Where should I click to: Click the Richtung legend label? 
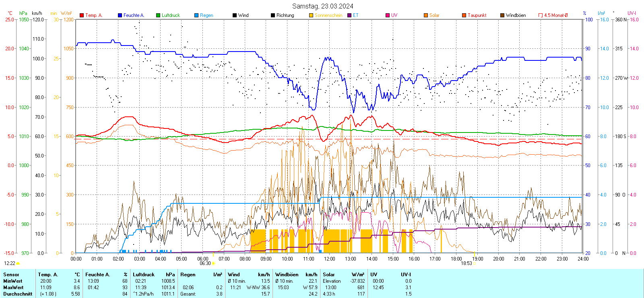tap(285, 15)
